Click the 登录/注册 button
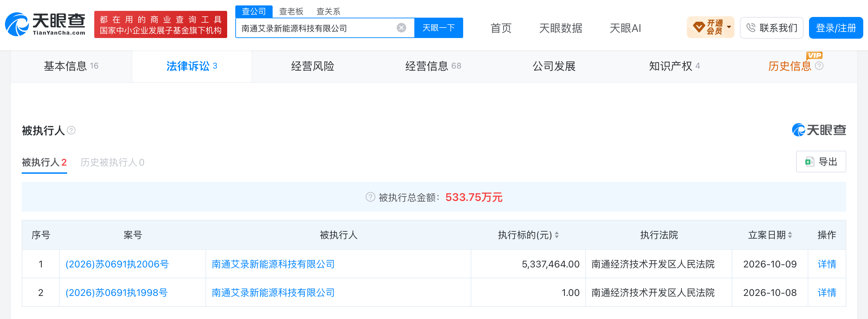 pyautogui.click(x=836, y=28)
